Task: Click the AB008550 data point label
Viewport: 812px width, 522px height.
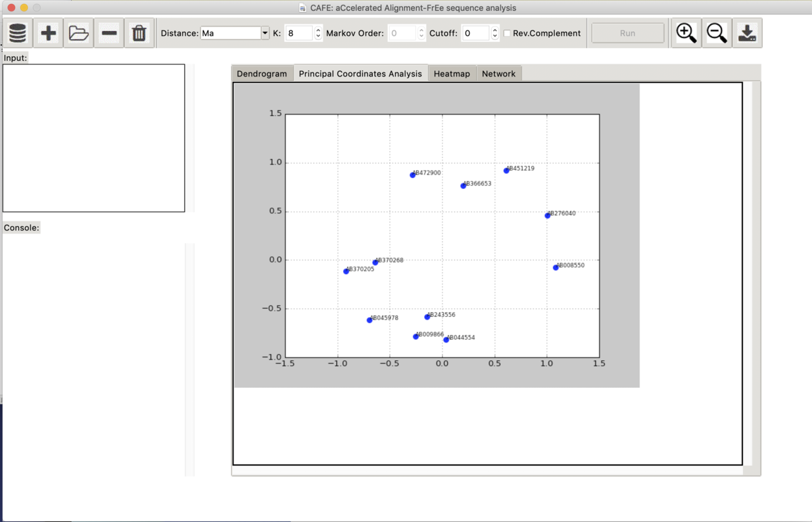Action: [x=570, y=265]
